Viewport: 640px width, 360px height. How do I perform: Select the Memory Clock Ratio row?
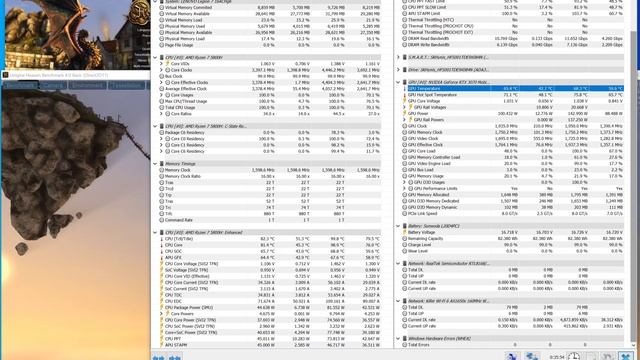pyautogui.click(x=270, y=176)
